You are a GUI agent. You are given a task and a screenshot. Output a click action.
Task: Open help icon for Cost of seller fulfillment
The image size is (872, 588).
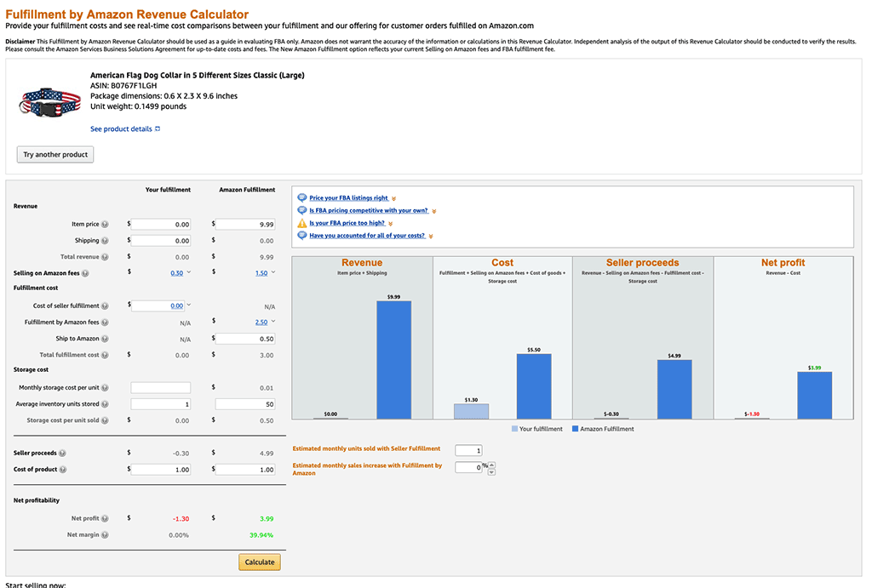click(105, 305)
